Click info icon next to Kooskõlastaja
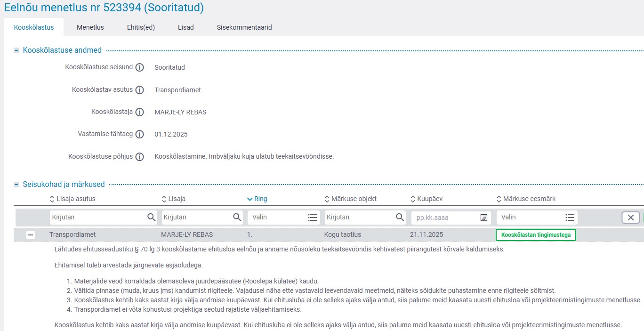Viewport: 644px width, 331px height. point(139,112)
